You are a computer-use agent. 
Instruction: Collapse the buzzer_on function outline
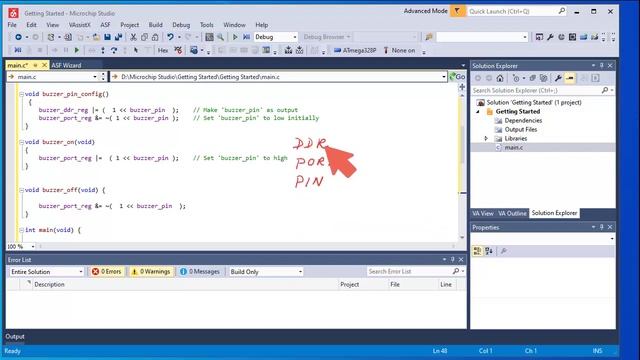click(22, 142)
